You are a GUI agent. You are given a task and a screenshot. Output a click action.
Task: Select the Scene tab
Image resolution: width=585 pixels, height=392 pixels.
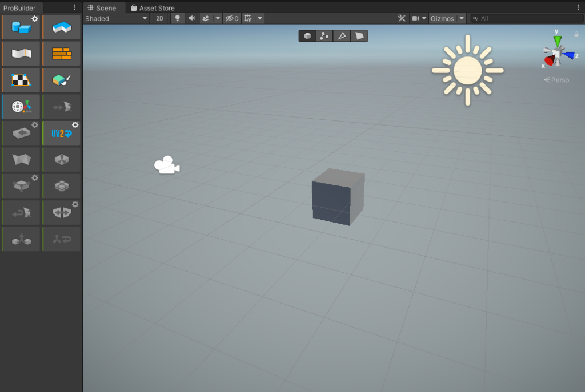tap(102, 8)
